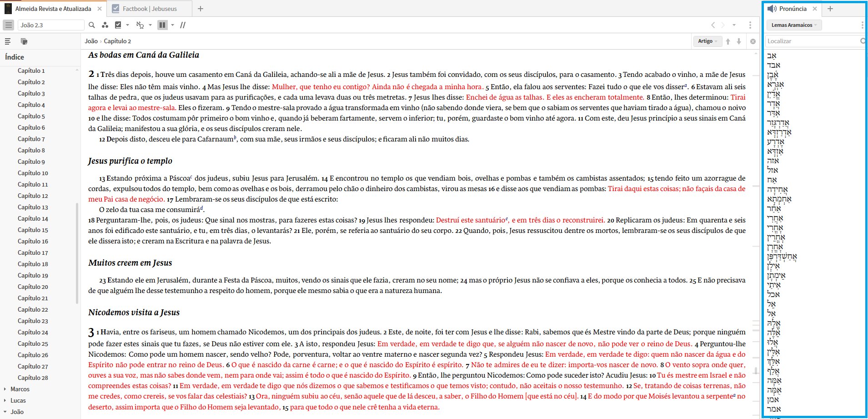This screenshot has height=419, width=868.
Task: Open the Bible panel kebab menu
Action: click(x=750, y=25)
